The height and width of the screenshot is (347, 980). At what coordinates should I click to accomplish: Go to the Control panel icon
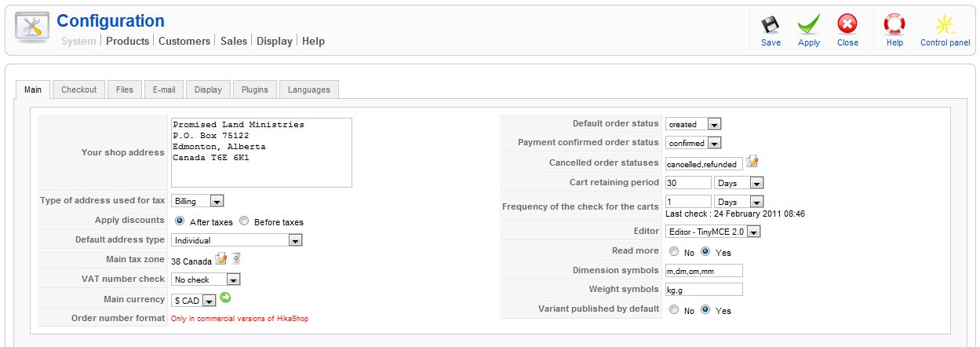[945, 24]
